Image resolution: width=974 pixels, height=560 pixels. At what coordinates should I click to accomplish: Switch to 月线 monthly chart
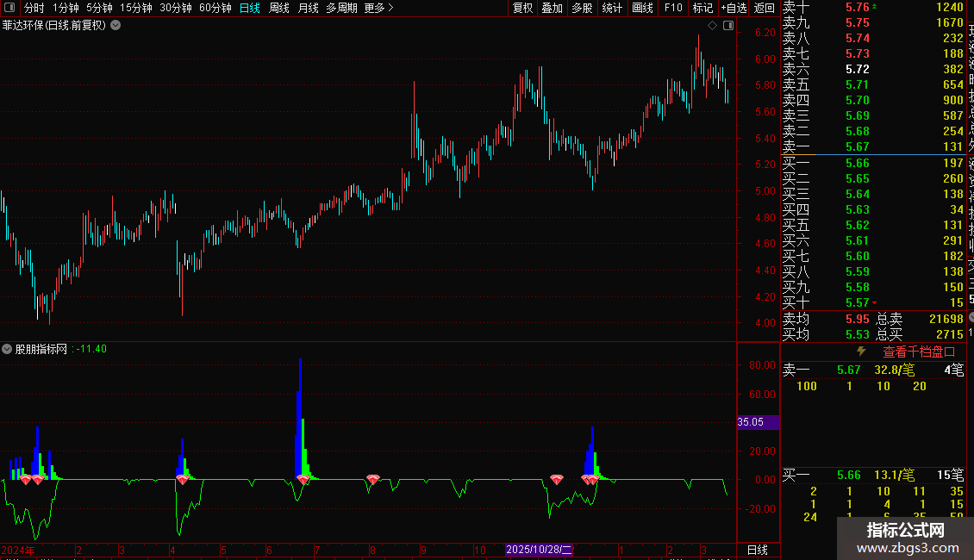click(x=308, y=8)
